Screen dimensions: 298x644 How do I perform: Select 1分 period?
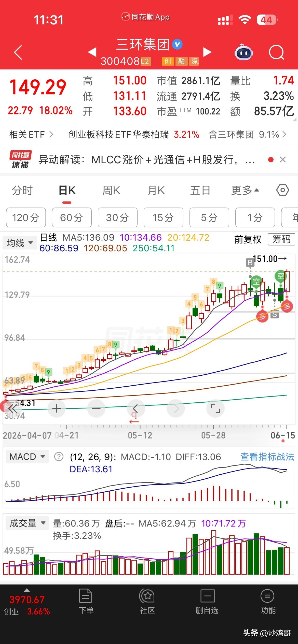(x=255, y=217)
